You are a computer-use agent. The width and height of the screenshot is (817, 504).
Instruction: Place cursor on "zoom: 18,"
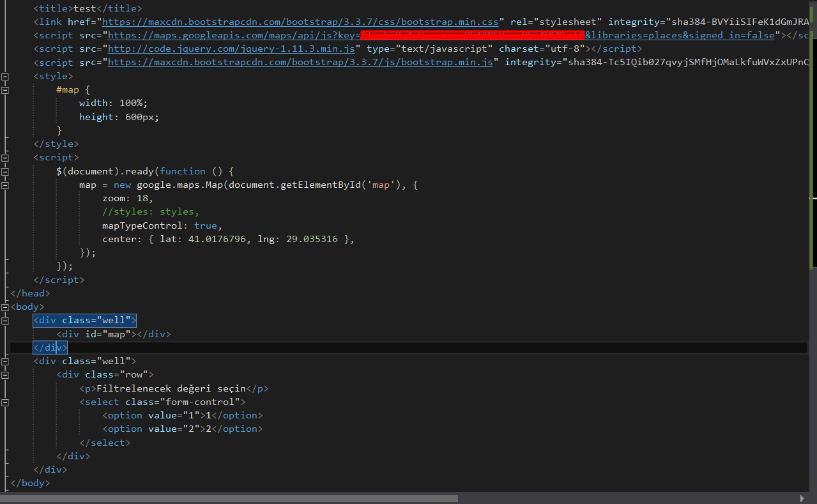pos(128,199)
